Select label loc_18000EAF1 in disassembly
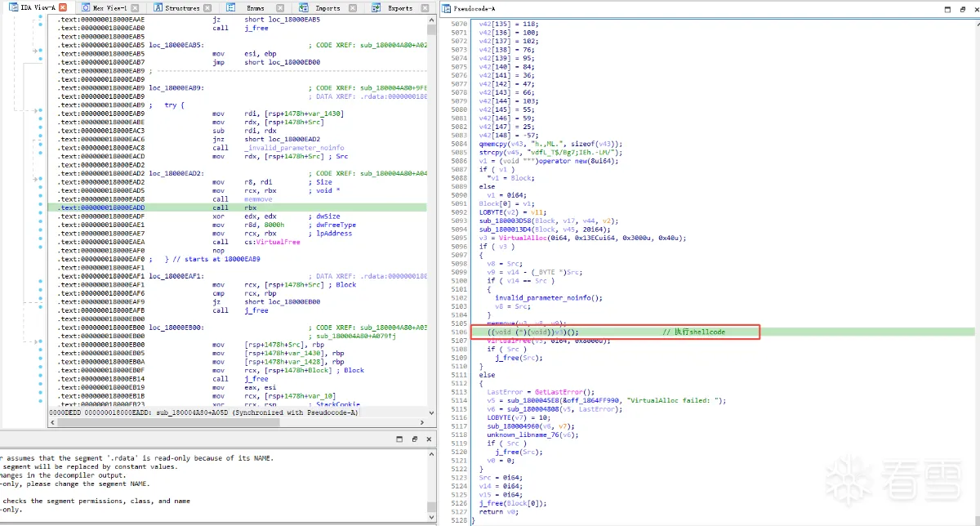 point(177,276)
